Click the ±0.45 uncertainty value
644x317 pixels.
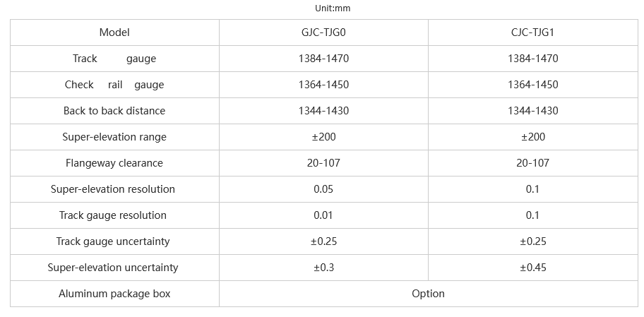click(532, 268)
